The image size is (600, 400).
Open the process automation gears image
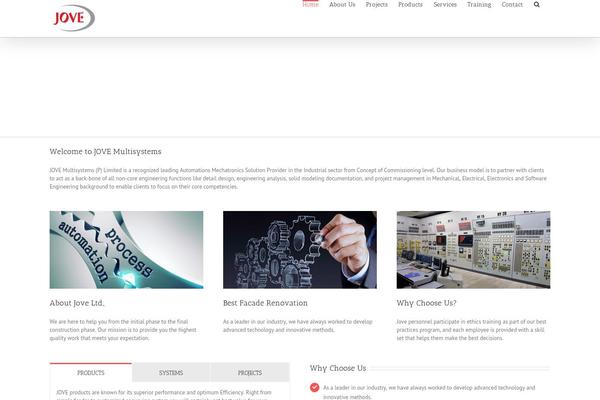(126, 250)
